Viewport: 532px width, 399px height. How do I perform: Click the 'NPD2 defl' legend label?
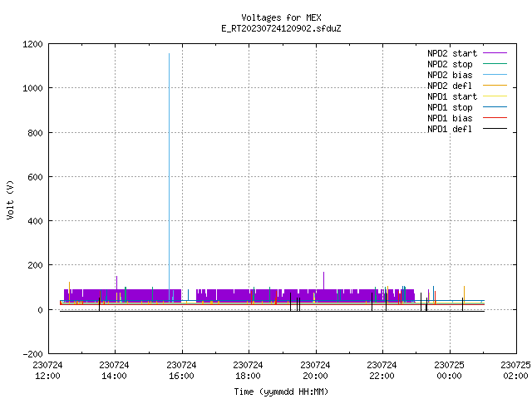(x=450, y=86)
